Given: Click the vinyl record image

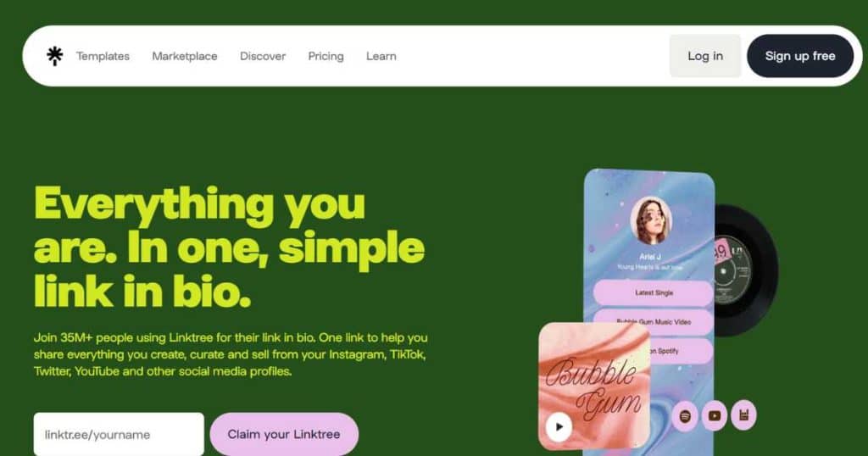Looking at the screenshot, I should pos(744,271).
